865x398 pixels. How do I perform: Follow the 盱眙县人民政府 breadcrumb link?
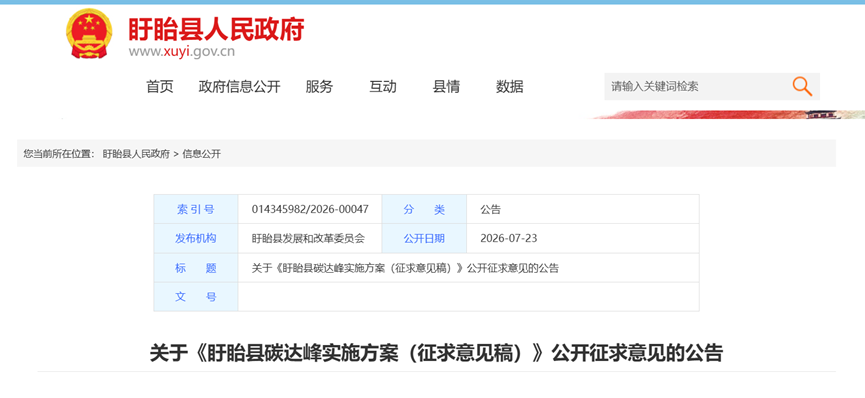136,154
